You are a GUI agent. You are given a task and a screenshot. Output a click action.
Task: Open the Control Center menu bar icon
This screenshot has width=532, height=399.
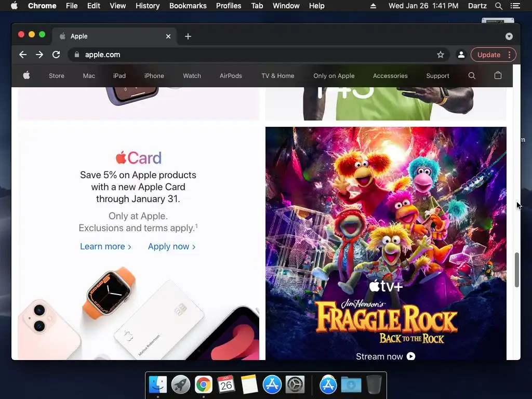pos(515,6)
